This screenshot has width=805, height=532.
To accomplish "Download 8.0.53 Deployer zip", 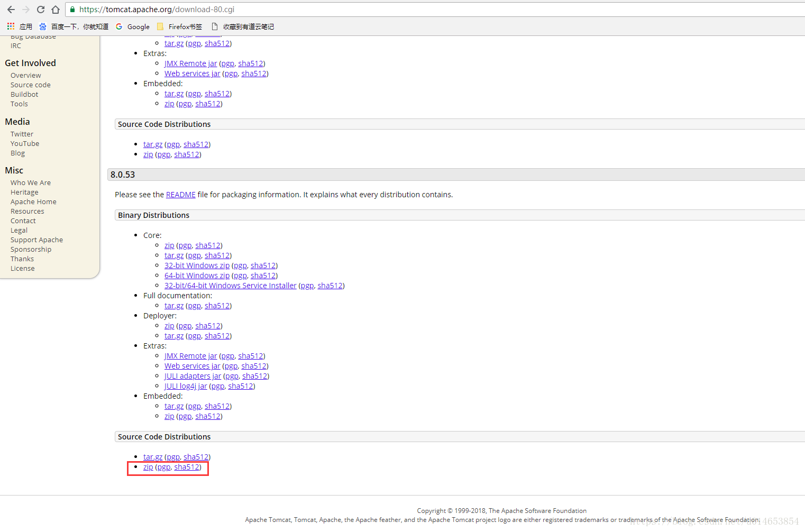I will (x=169, y=326).
